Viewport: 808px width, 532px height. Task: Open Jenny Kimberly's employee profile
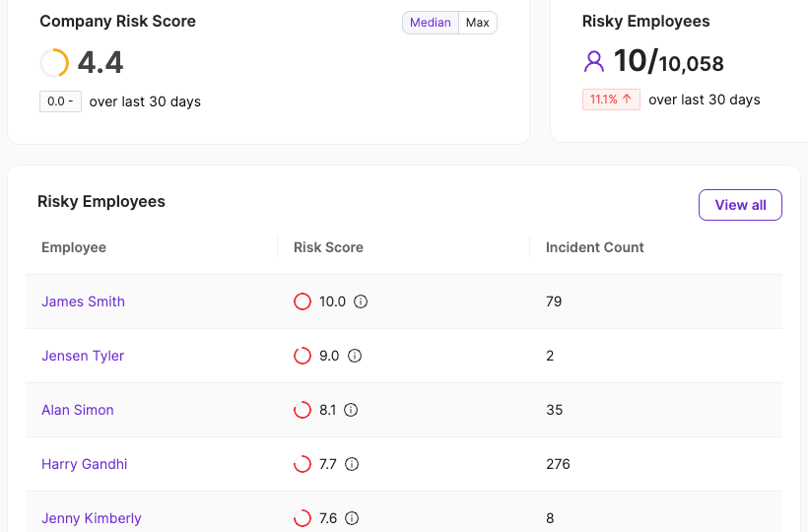[92, 518]
